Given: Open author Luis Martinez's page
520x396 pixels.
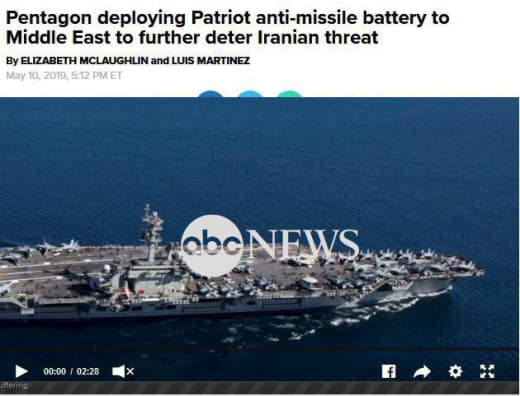Looking at the screenshot, I should pyautogui.click(x=211, y=61).
